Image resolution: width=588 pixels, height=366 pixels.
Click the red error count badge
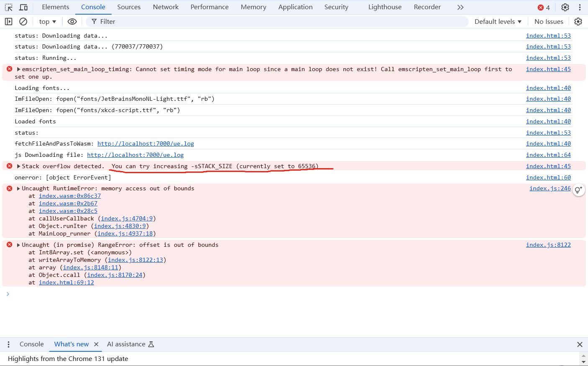coord(544,7)
